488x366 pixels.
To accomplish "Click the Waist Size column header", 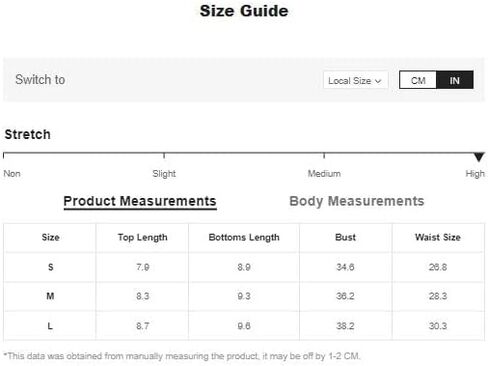I will (438, 237).
